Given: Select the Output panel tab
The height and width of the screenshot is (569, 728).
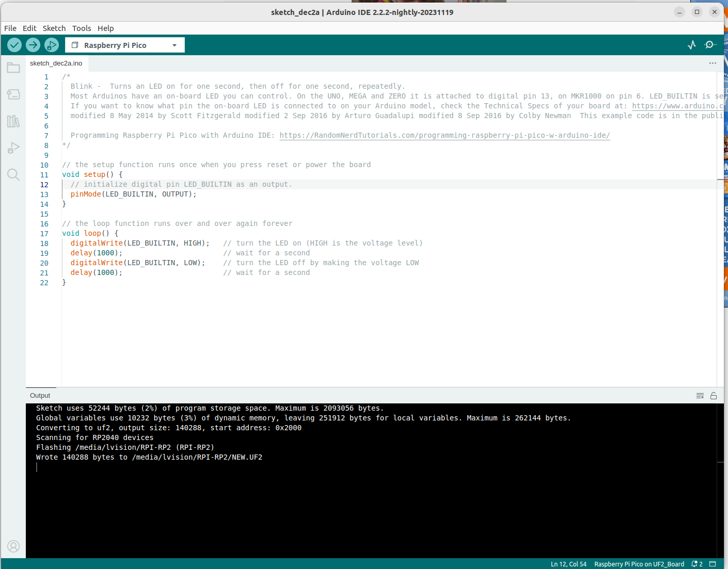Looking at the screenshot, I should tap(40, 396).
